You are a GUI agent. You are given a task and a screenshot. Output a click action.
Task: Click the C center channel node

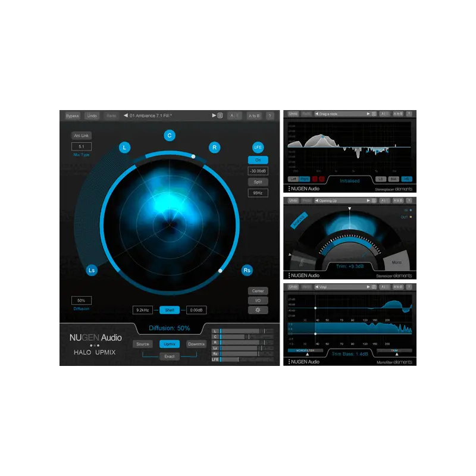170,136
